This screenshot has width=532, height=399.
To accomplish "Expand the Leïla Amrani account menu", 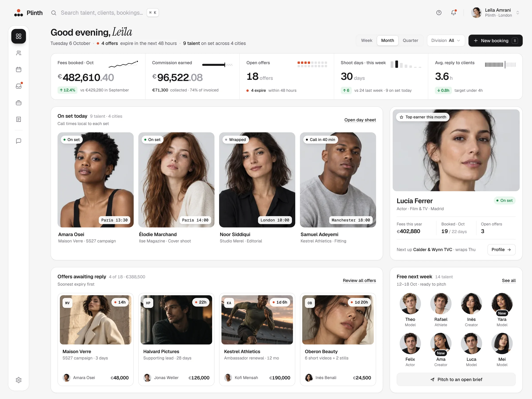I will [x=495, y=13].
